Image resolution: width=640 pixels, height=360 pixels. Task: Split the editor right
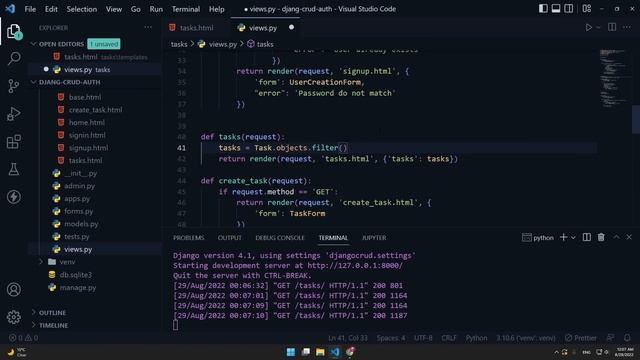coord(612,27)
